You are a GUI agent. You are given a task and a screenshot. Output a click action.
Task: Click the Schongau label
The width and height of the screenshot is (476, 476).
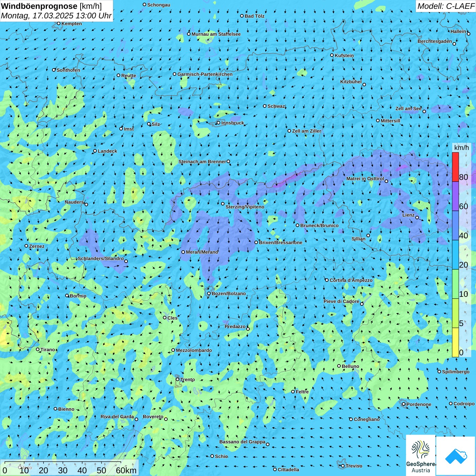159,5
